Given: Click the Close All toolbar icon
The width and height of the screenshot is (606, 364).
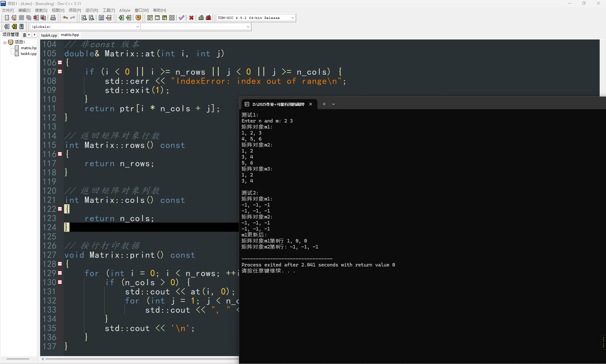Looking at the screenshot, I should (x=44, y=18).
